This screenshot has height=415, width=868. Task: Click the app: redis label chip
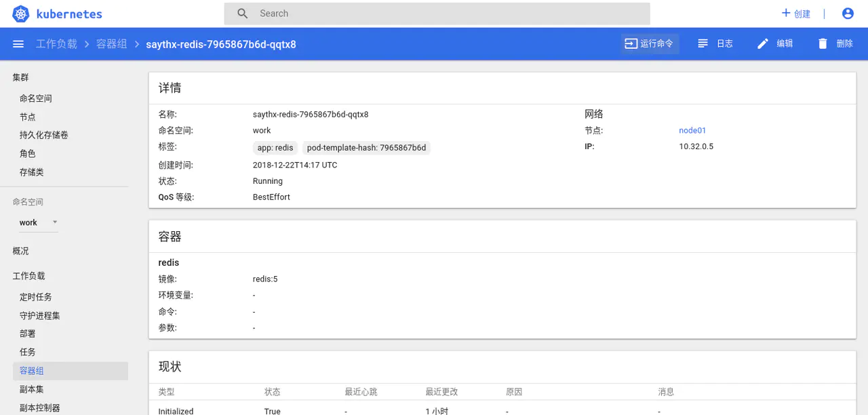pyautogui.click(x=275, y=148)
